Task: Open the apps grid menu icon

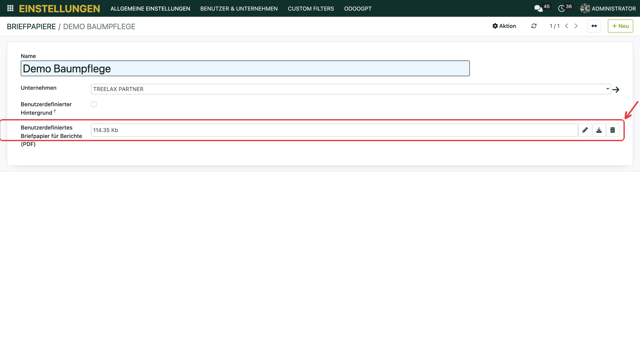Action: point(10,8)
